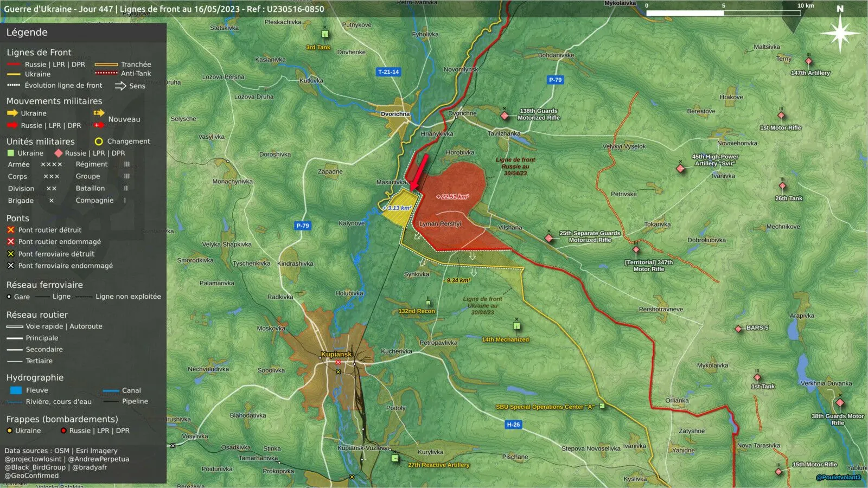Click the blue Fleuve color swatch

(x=16, y=390)
